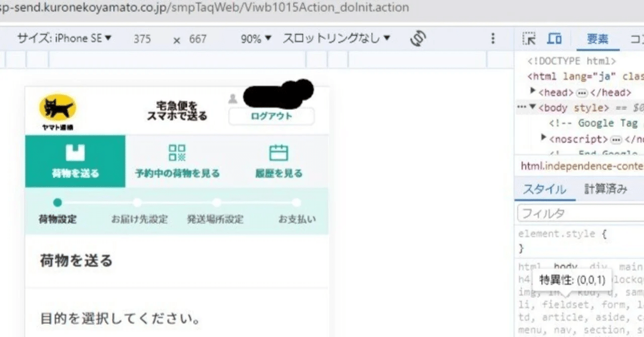
Task: Click the ellipsis inside the noscript tag
Action: (x=616, y=140)
